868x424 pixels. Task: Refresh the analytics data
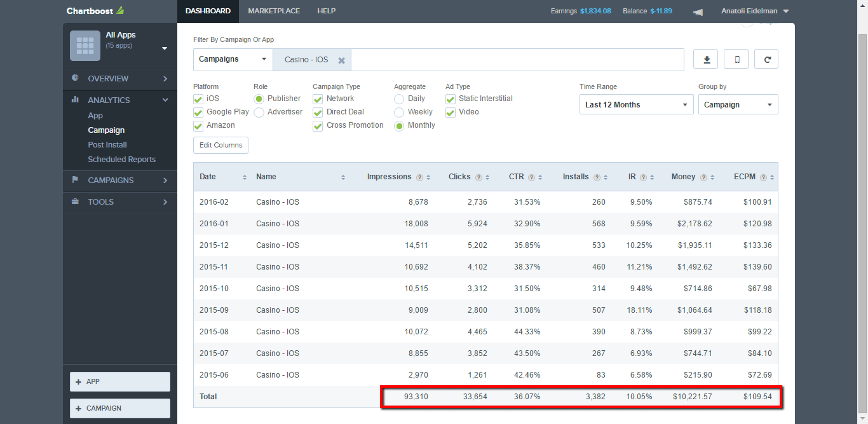click(x=767, y=59)
